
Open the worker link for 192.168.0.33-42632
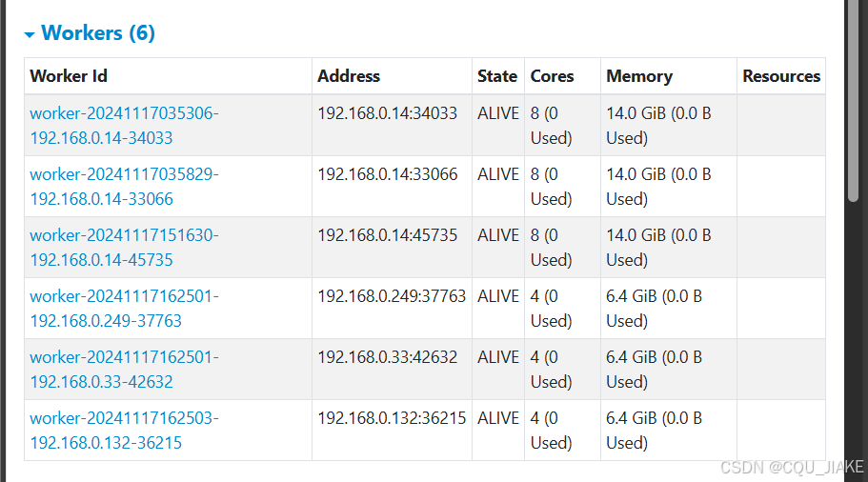pyautogui.click(x=124, y=369)
